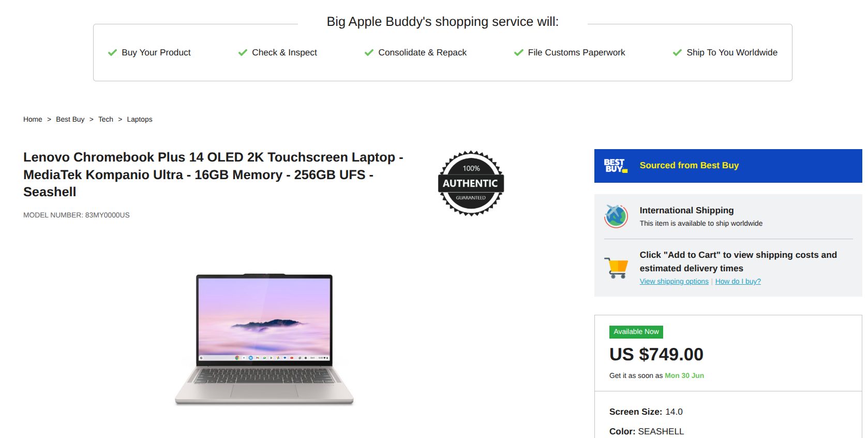The image size is (868, 438).
Task: Click the US $749.00 price
Action: coord(656,355)
